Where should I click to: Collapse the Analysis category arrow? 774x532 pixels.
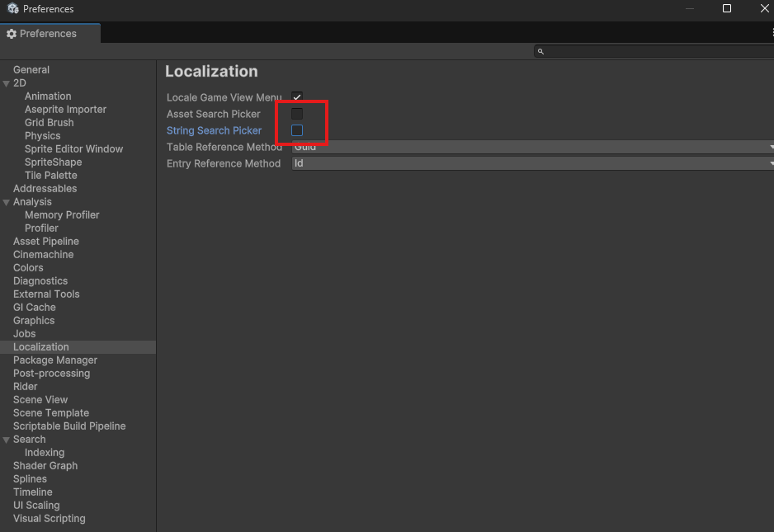(x=7, y=202)
